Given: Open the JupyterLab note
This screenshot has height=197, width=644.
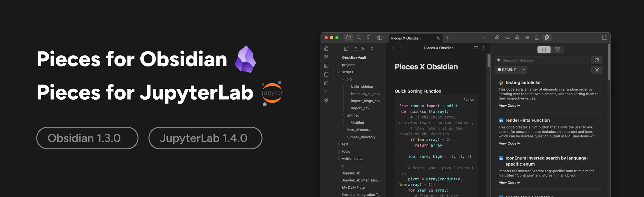Looking at the screenshot, I should (351, 173).
